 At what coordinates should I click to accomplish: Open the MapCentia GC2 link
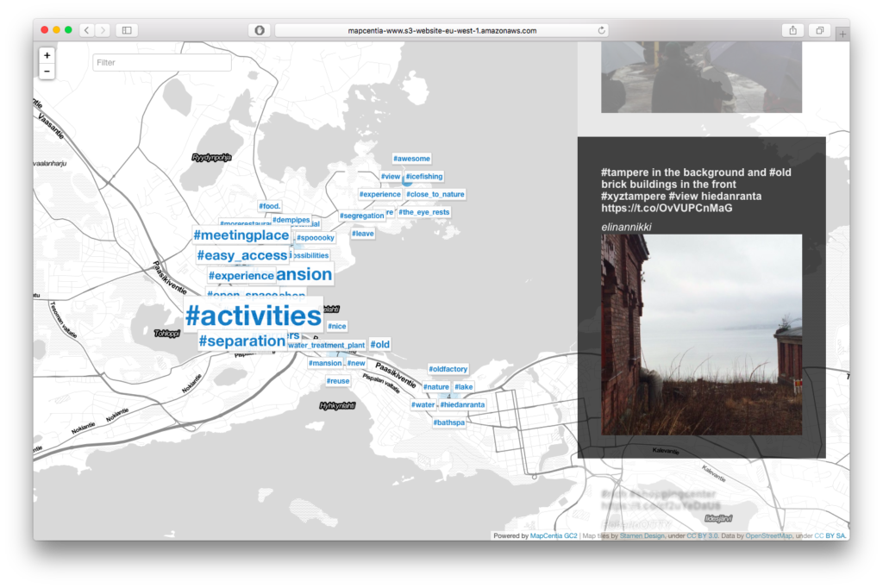click(x=554, y=535)
